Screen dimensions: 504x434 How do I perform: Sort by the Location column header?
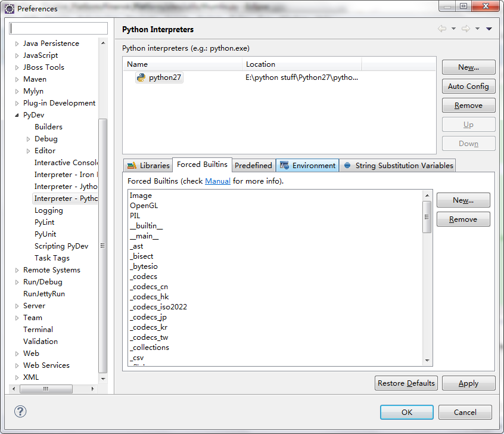[x=302, y=64]
